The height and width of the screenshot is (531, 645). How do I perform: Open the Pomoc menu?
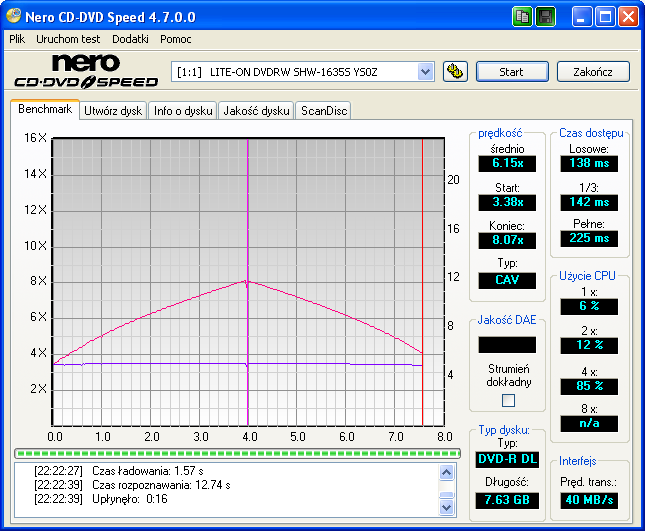tap(176, 39)
